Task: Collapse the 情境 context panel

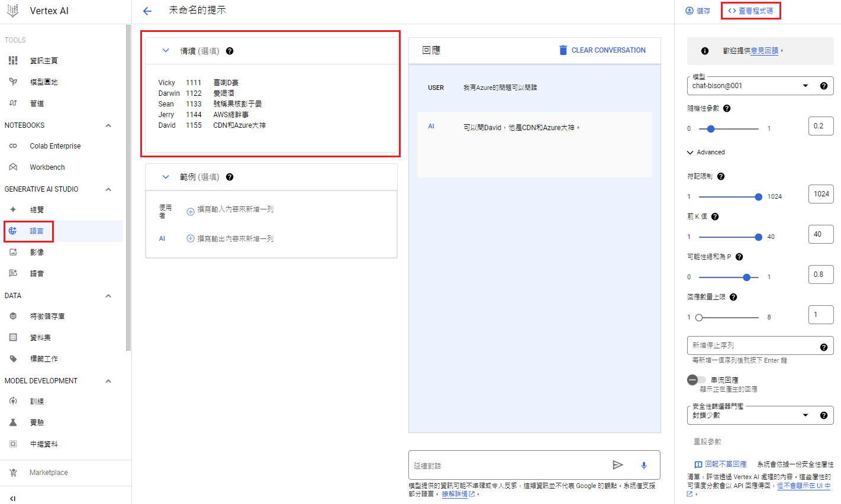Action: pos(166,51)
